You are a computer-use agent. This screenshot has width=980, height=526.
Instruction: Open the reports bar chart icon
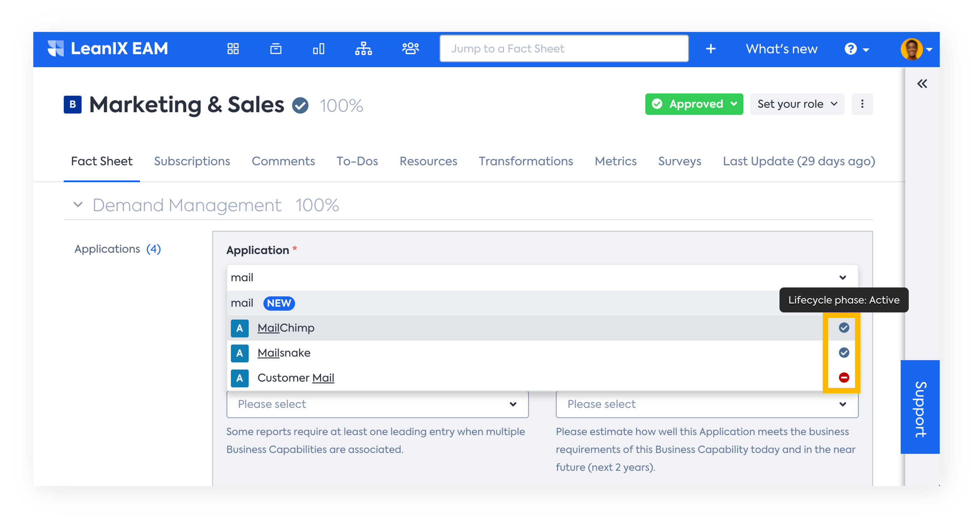pyautogui.click(x=318, y=49)
